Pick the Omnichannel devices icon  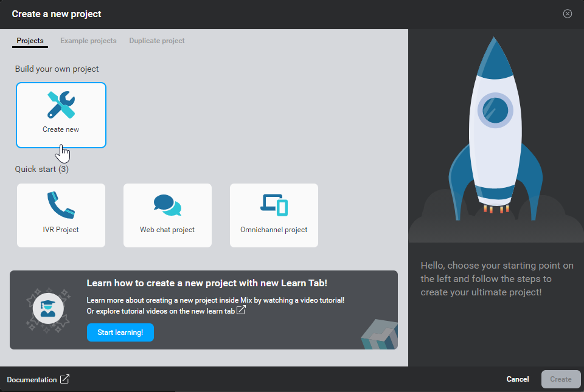274,205
